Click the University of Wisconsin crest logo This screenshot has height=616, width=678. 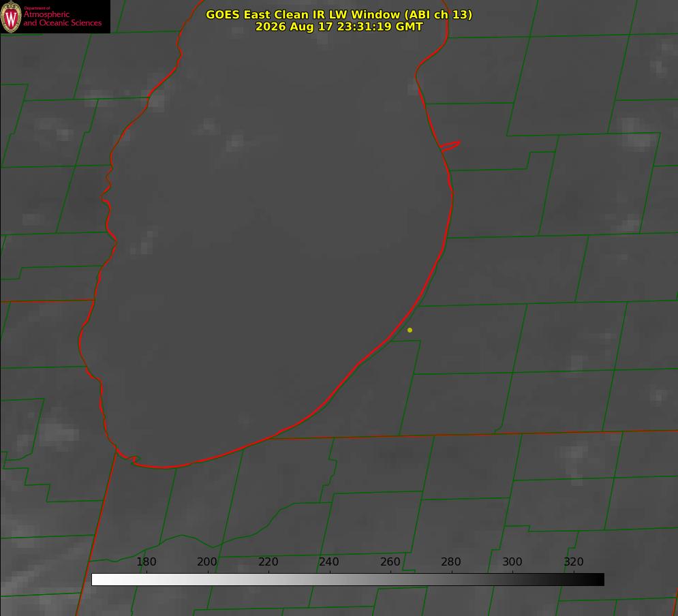coord(11,16)
